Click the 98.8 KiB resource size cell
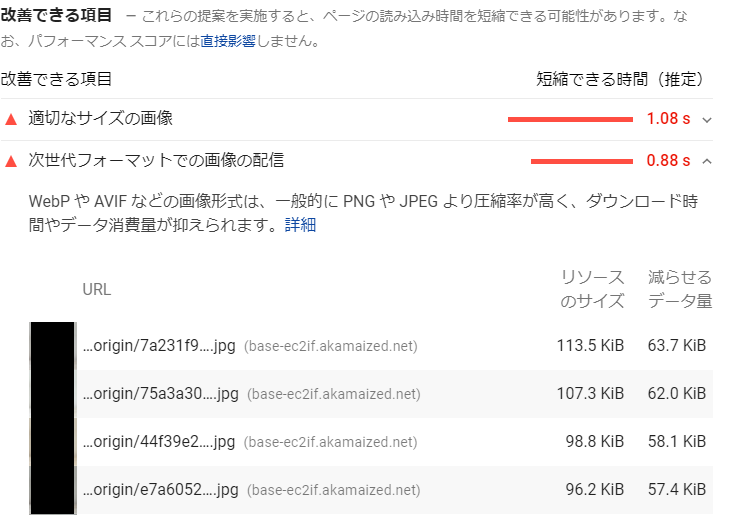This screenshot has height=515, width=730. (595, 441)
